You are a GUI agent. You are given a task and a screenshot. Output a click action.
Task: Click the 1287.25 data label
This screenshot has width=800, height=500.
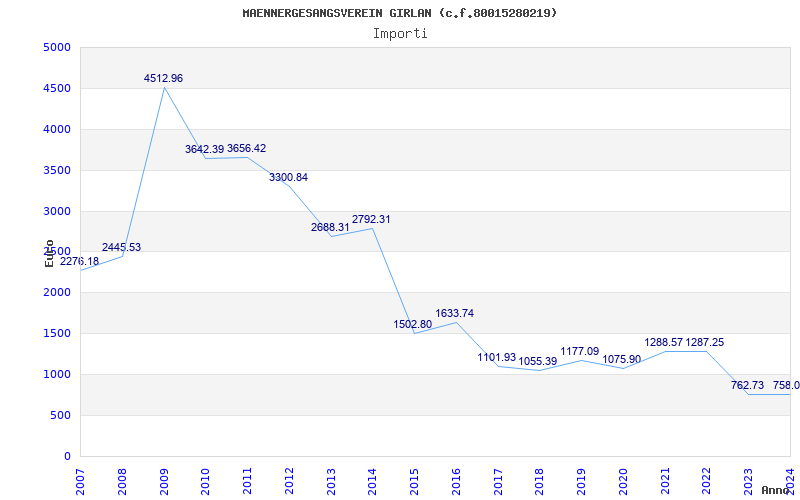tap(705, 342)
